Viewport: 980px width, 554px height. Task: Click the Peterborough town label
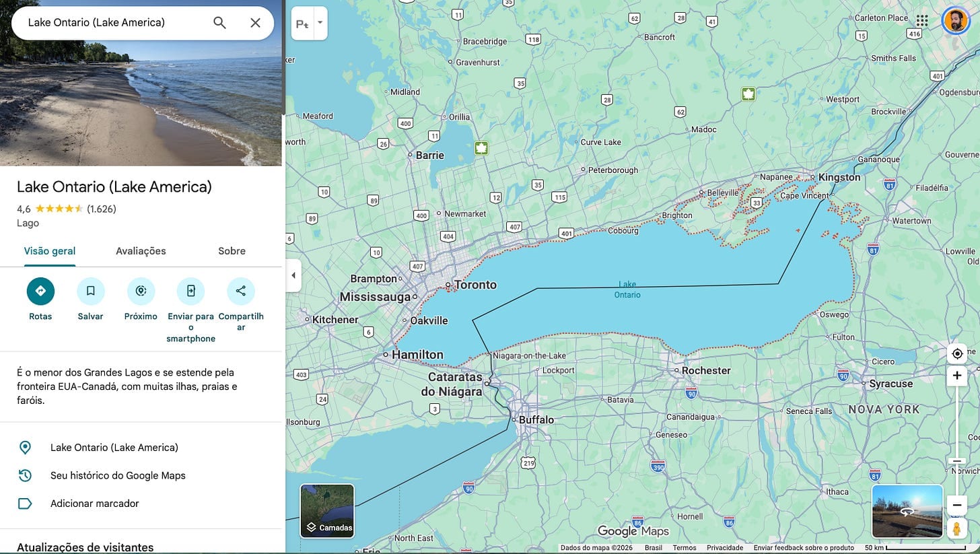pos(613,170)
